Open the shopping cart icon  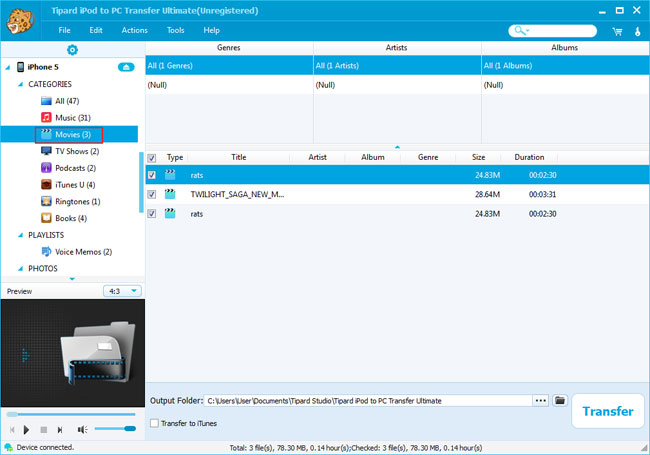[617, 31]
